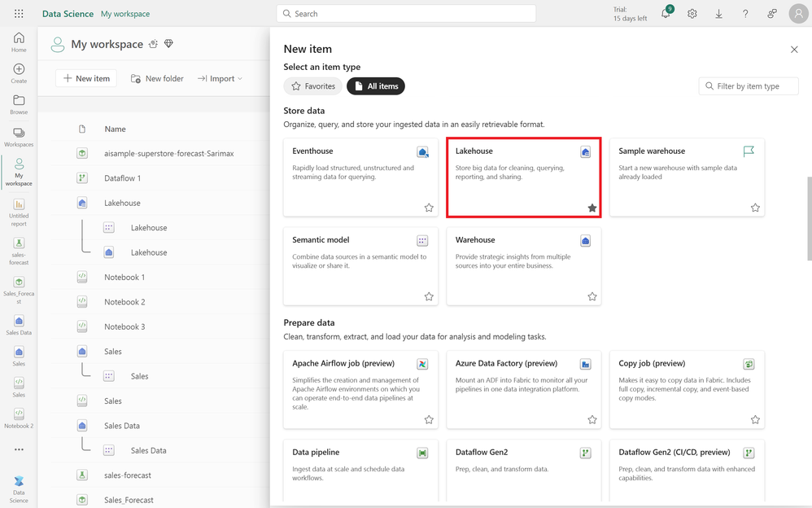Show more sidebar items via ellipsis
812x508 pixels.
coord(19,449)
